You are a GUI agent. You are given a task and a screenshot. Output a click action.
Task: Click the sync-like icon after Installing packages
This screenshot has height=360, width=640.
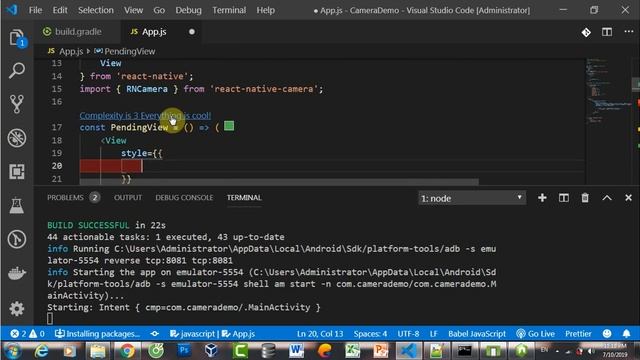pyautogui.click(x=155, y=334)
